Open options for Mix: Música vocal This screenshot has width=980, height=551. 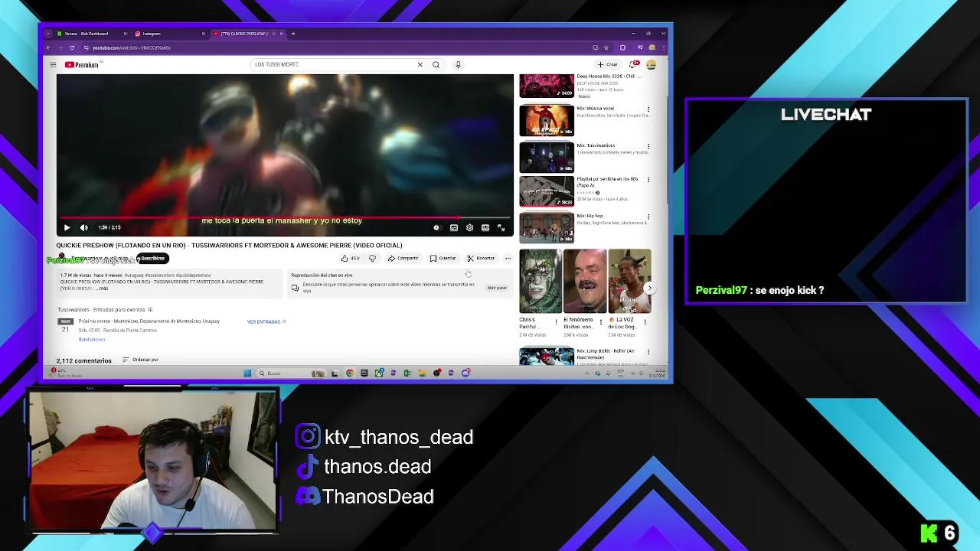(648, 109)
